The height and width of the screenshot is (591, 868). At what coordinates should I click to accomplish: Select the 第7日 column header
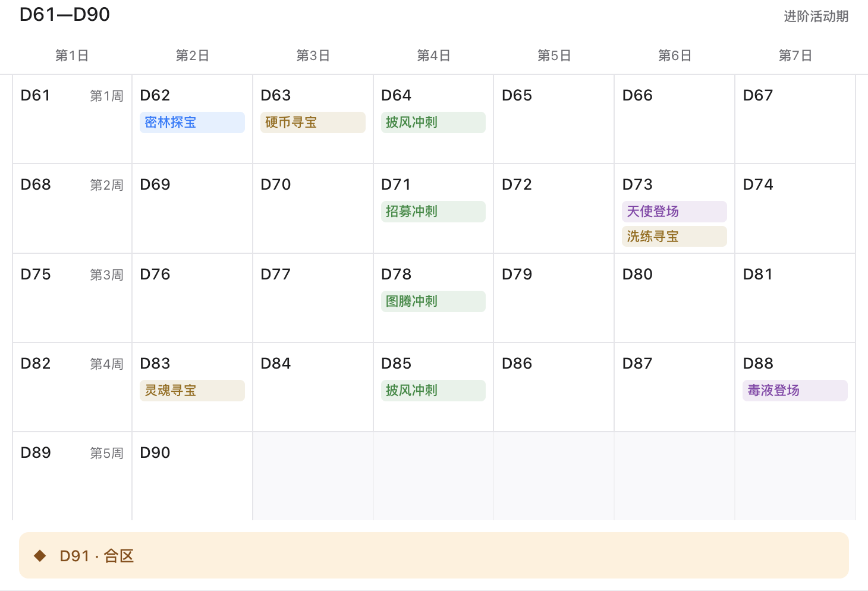pos(795,56)
